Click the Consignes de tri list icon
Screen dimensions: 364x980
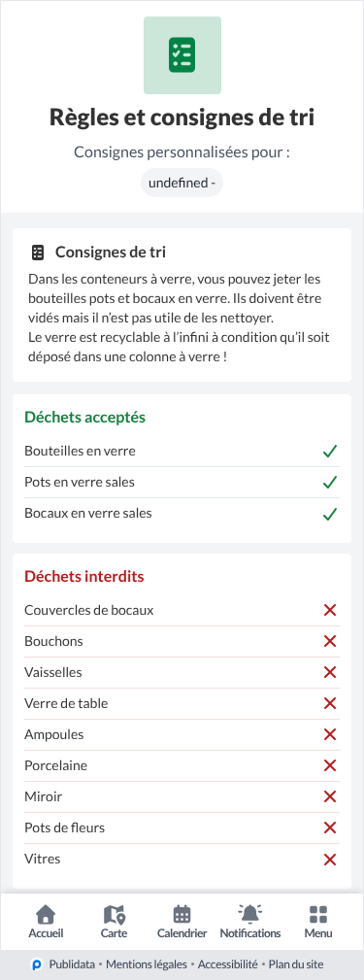click(38, 253)
